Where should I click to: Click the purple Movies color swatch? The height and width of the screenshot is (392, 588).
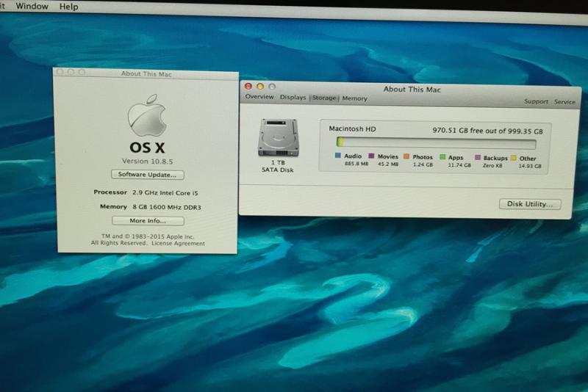(371, 156)
